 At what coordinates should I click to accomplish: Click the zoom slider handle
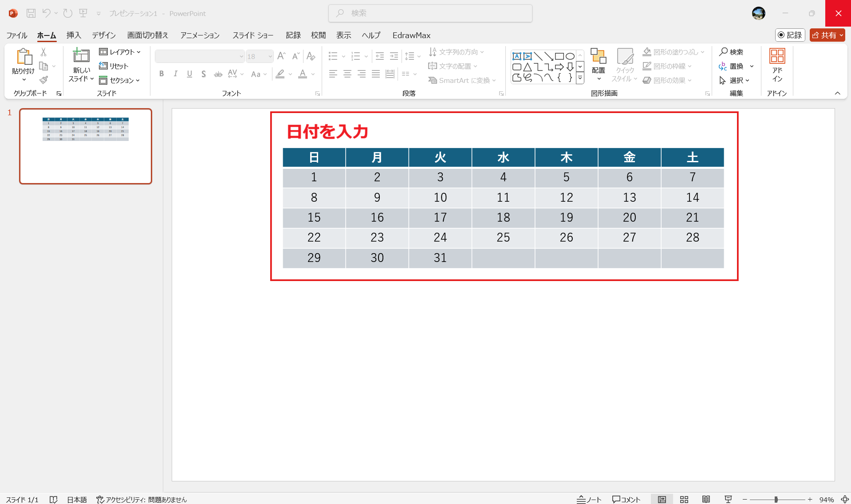[776, 500]
